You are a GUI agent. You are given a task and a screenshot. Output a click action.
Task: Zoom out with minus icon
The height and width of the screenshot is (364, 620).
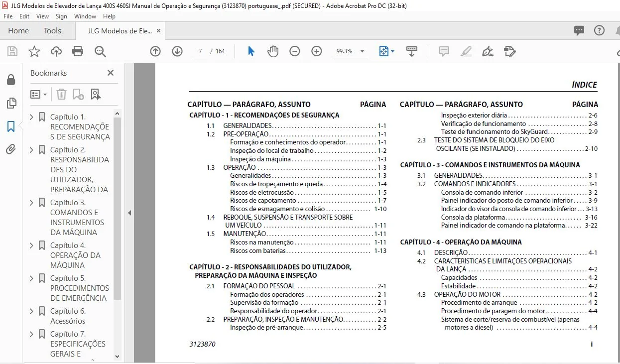[x=295, y=51]
